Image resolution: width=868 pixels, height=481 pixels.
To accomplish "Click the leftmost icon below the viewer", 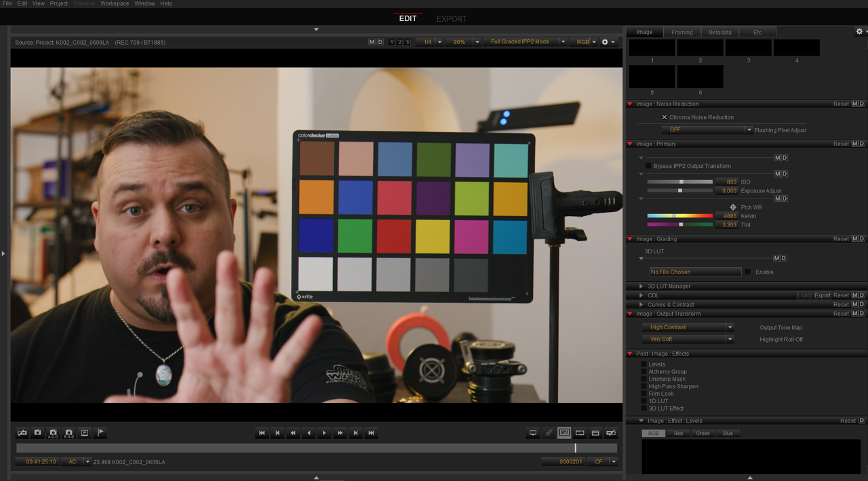I will [22, 432].
